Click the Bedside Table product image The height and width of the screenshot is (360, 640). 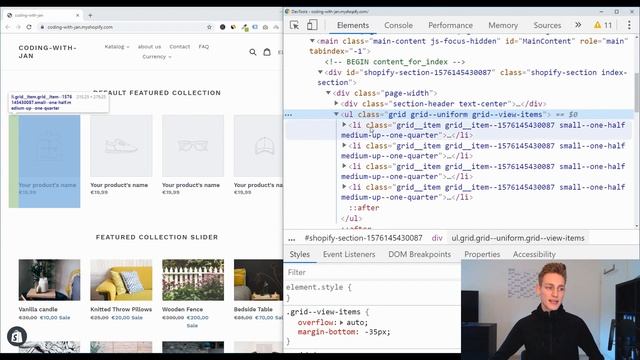click(258, 280)
